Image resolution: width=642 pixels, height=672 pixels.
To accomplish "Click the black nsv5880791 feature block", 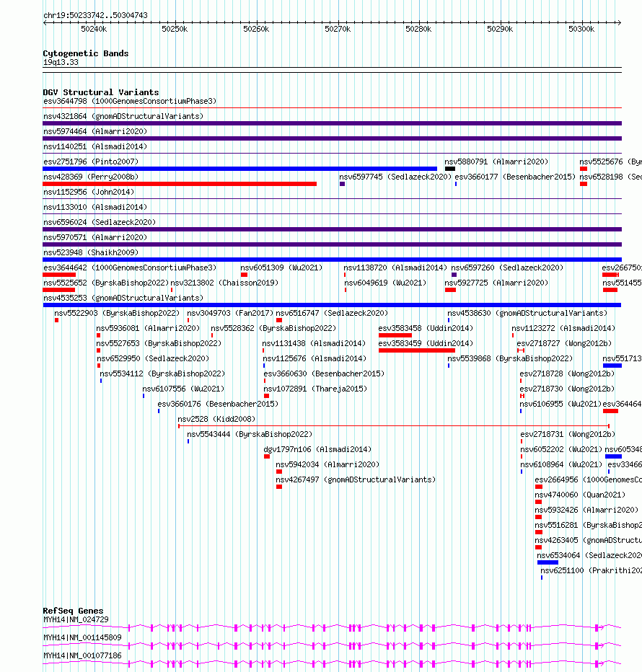I will [x=450, y=169].
